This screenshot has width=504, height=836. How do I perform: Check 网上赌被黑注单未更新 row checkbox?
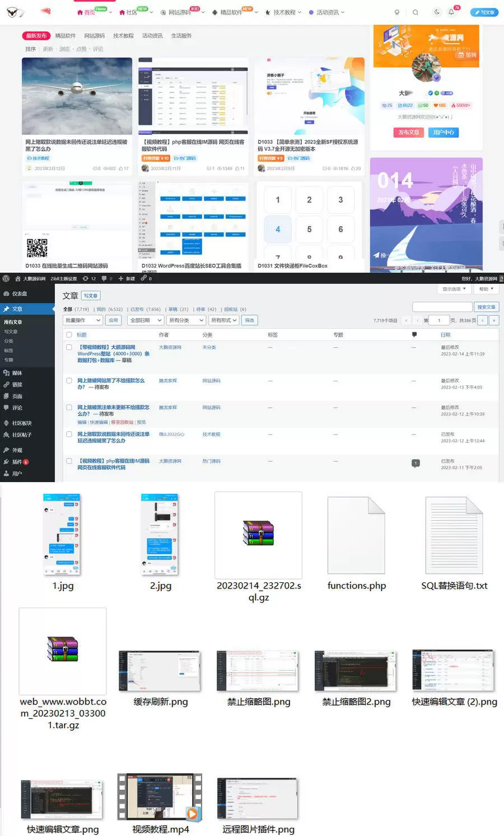(x=69, y=408)
